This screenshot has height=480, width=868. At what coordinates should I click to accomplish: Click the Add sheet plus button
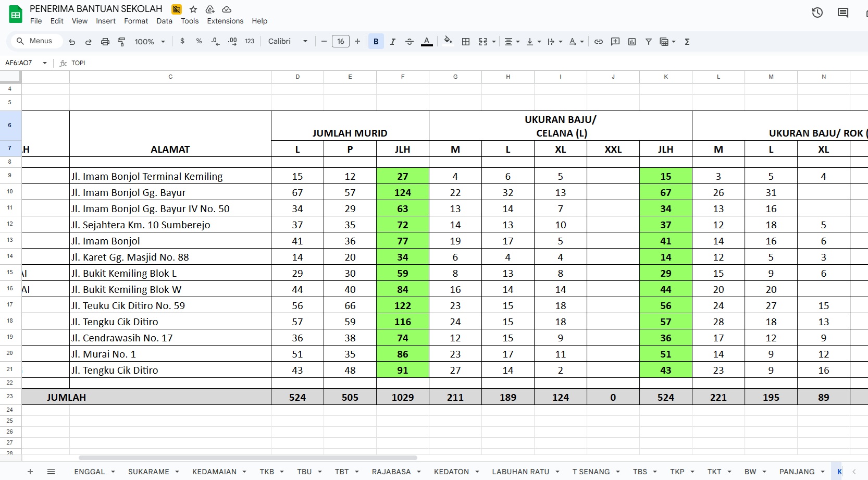[30, 472]
